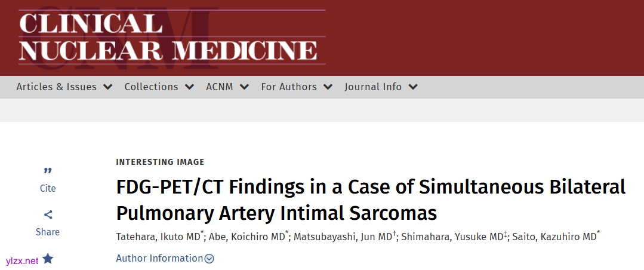Select author Tatehara, Ikuto MD
Image resolution: width=644 pixels, height=270 pixels.
(x=158, y=237)
